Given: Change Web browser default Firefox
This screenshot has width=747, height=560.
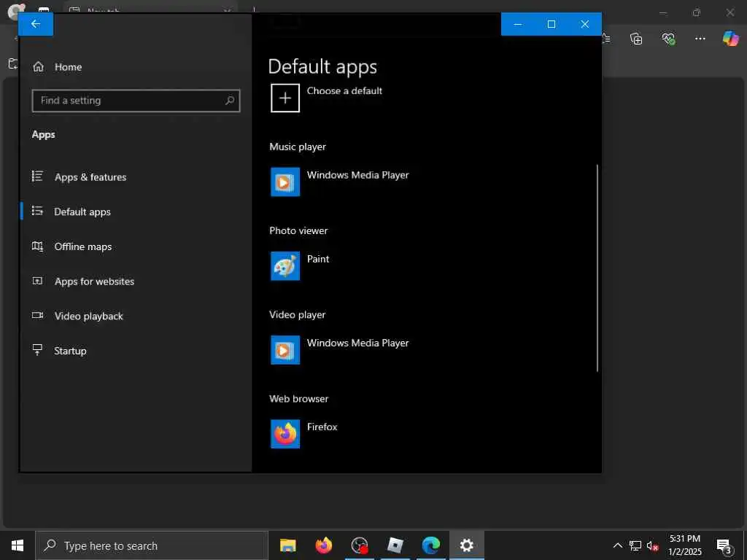Looking at the screenshot, I should pos(322,427).
